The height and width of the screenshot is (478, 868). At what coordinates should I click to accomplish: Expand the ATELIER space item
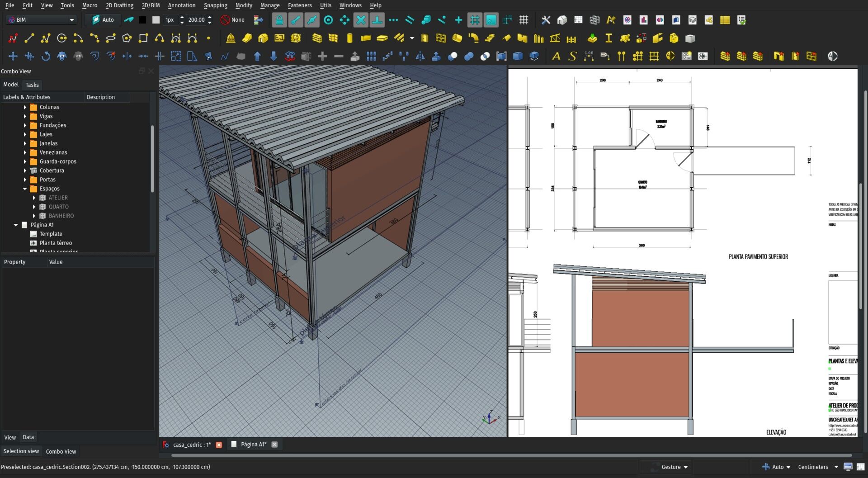click(34, 198)
